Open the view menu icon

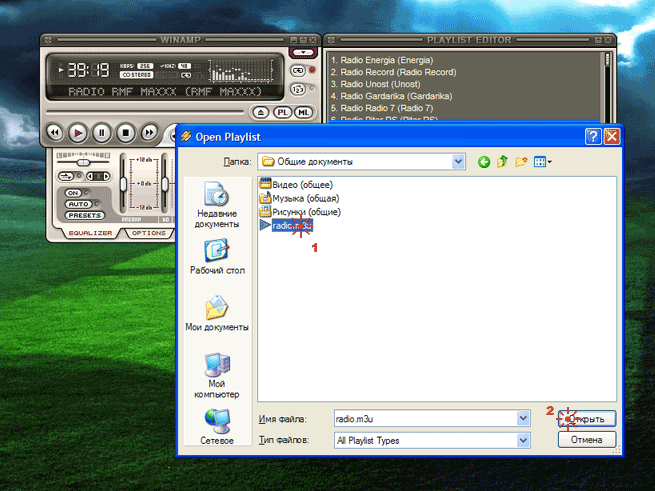(542, 162)
